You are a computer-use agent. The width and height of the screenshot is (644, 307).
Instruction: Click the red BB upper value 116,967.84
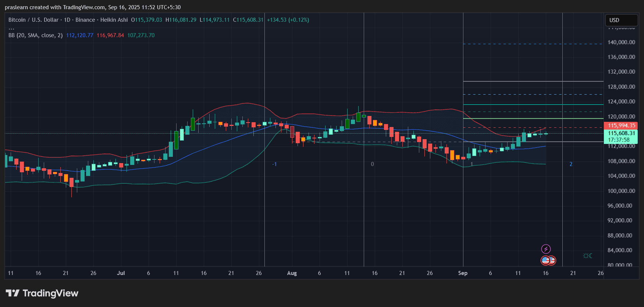(x=110, y=35)
